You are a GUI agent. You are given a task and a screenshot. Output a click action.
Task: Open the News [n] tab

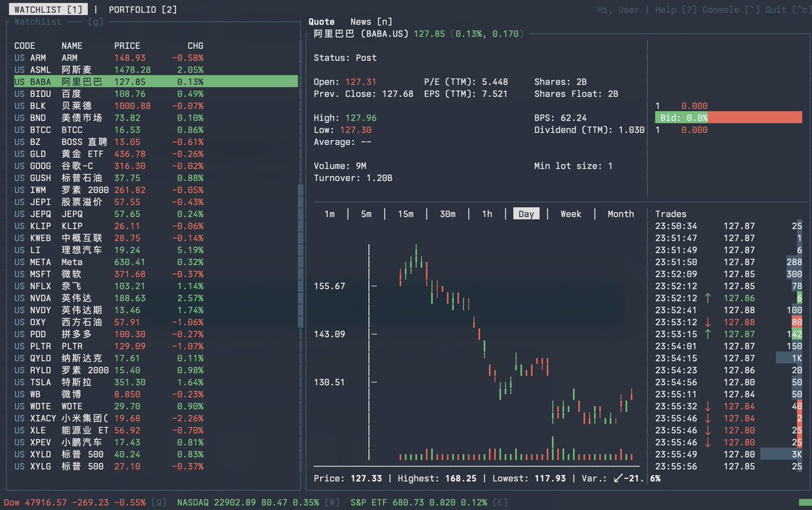[x=371, y=22]
